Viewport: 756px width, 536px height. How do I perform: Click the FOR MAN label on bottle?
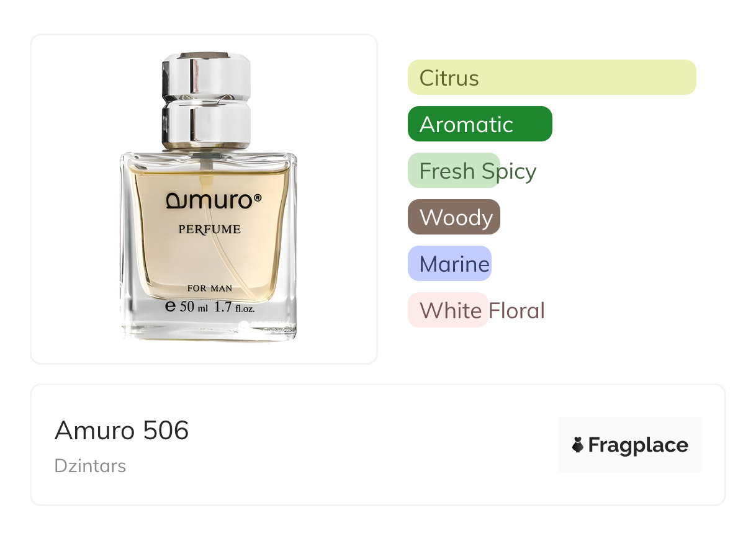point(210,288)
